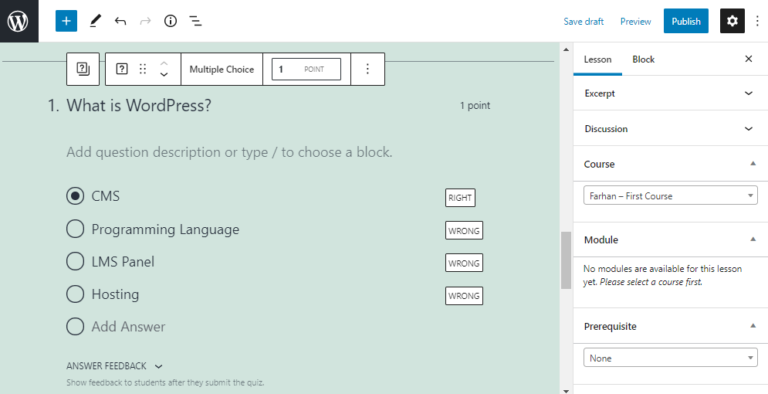Click the Publish button

click(686, 21)
